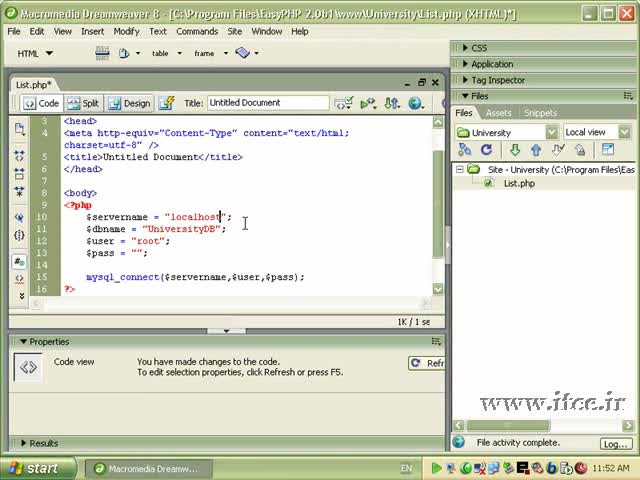Open Files panel options menu icon
Screen dimensions: 640x480
point(628,96)
